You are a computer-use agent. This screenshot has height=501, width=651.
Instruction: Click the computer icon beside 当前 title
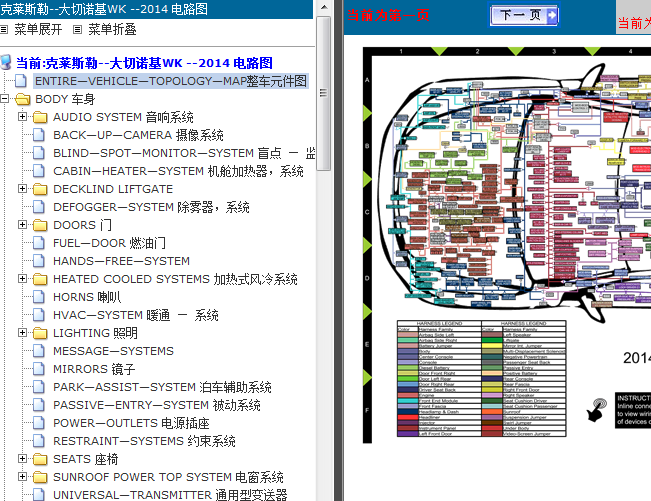click(6, 62)
